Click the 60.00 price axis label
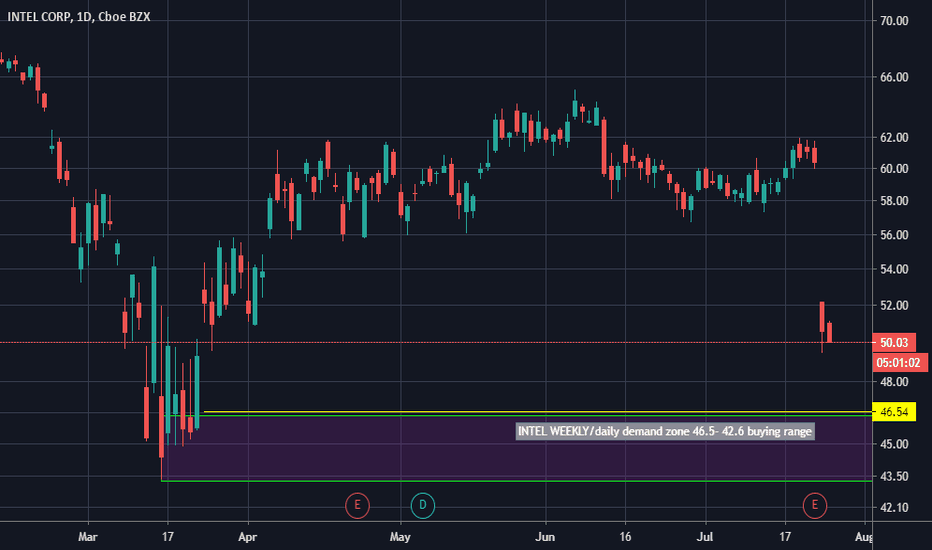 pyautogui.click(x=894, y=169)
